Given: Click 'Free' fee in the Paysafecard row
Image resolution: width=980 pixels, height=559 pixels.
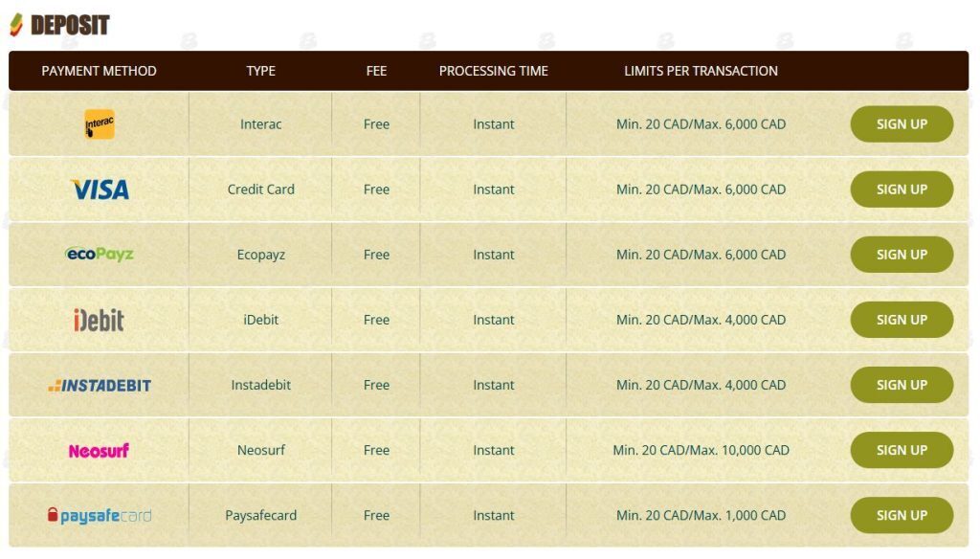Looking at the screenshot, I should [x=376, y=515].
